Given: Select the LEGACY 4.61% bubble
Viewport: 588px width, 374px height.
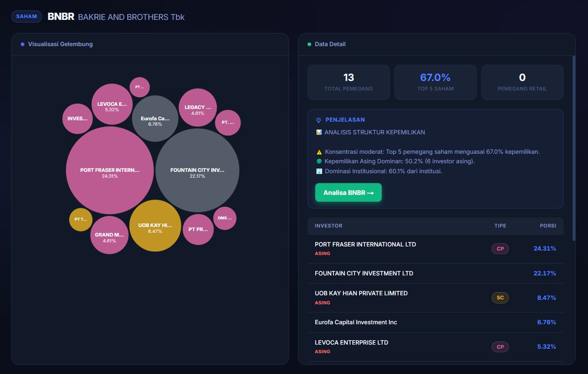Looking at the screenshot, I should point(198,108).
